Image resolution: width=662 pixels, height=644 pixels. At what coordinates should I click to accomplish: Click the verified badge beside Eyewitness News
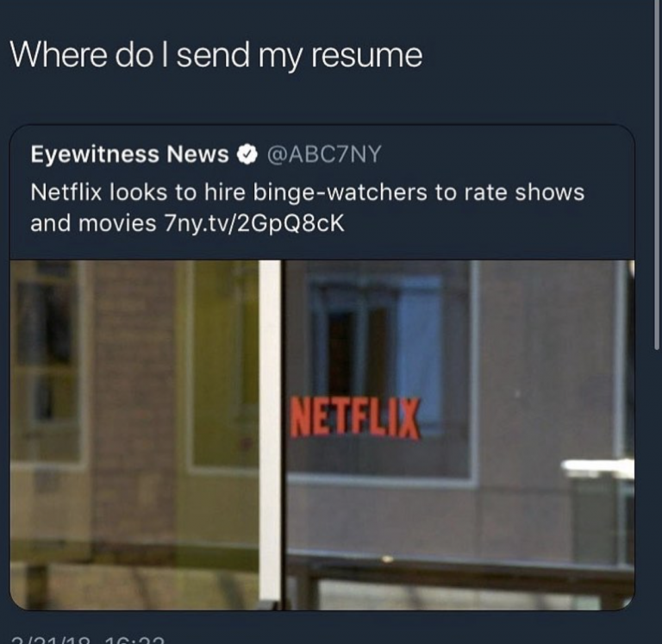[x=247, y=154]
